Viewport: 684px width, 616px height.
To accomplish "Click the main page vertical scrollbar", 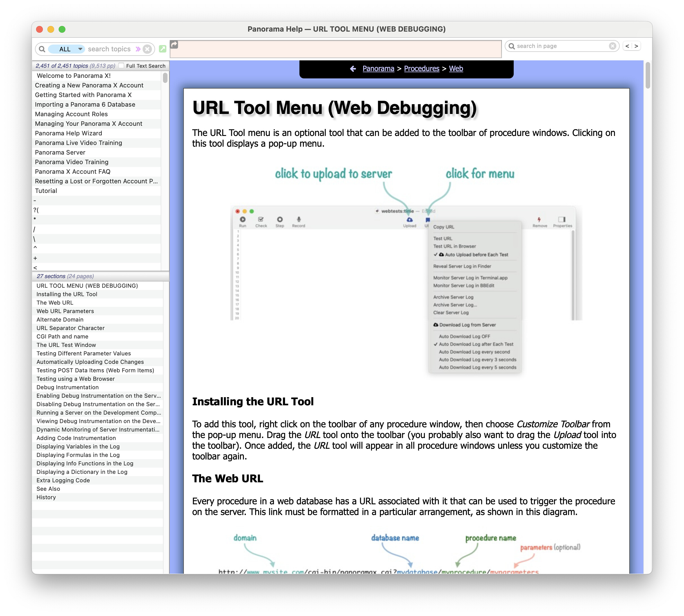I will pos(647,75).
